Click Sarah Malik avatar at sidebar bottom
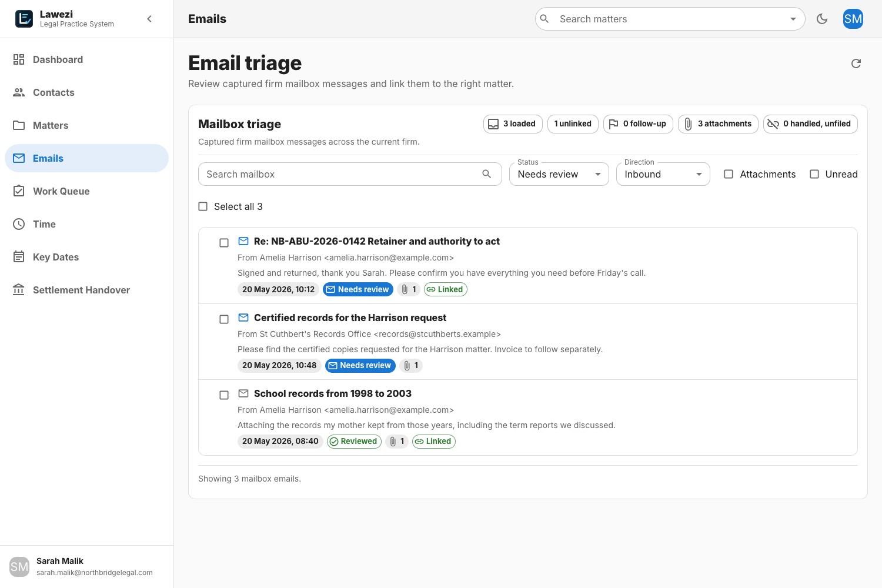Screen dimensions: 882x588 (19, 567)
